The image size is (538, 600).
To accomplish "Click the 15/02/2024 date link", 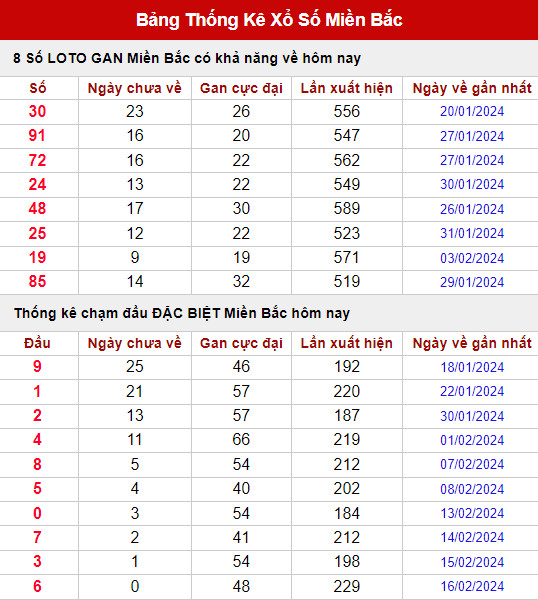I will click(x=472, y=562).
